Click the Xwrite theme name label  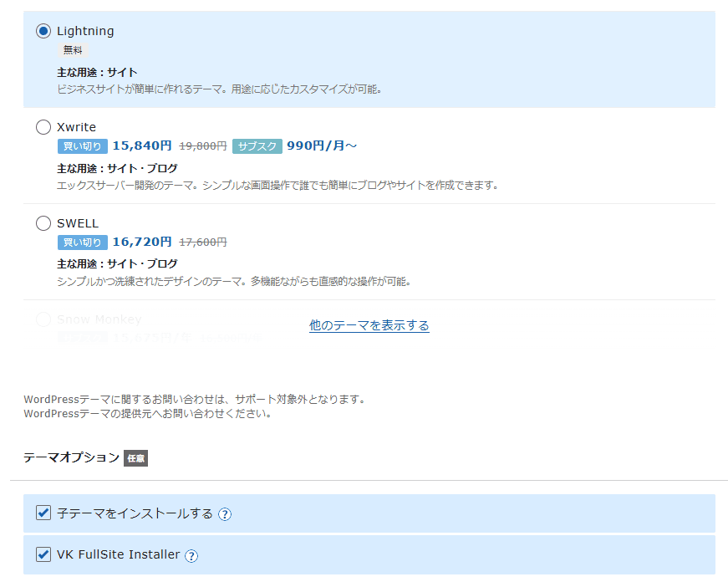tap(77, 127)
